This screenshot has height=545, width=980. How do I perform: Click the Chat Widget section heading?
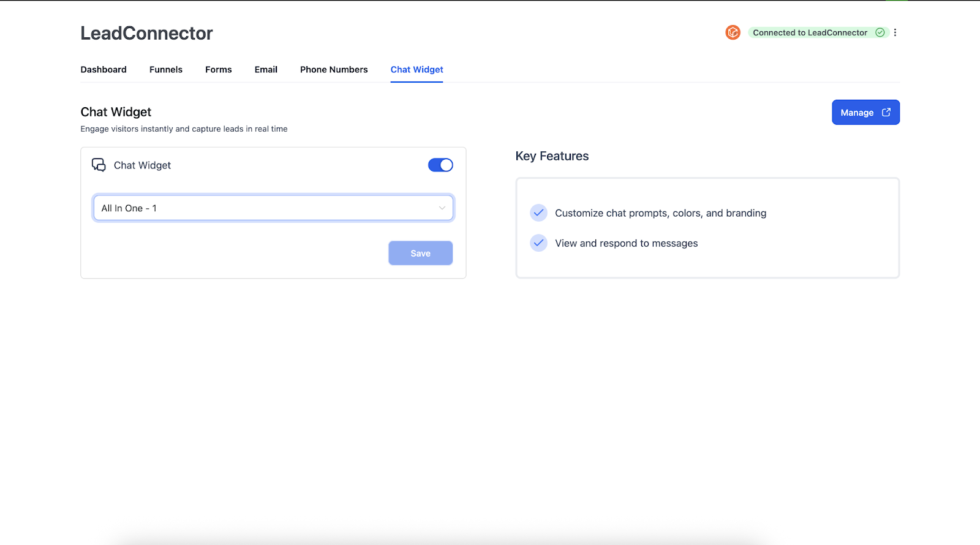[116, 112]
